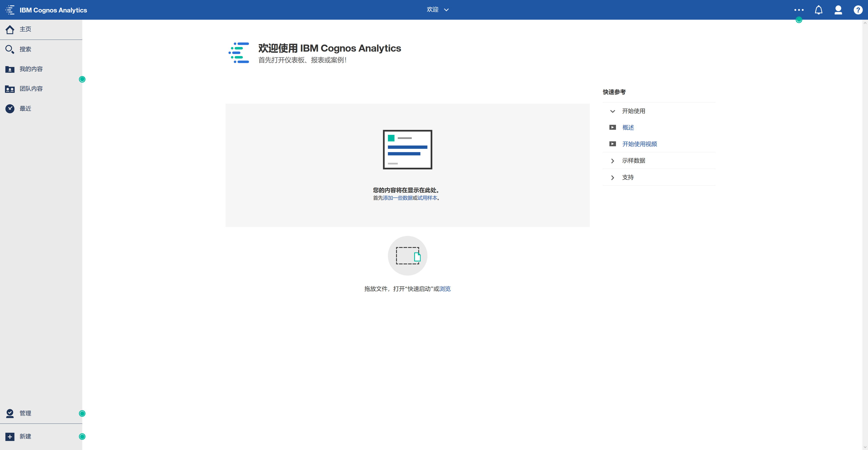Click the hint dot beside 新建
Screen dimensions: 868x450
pyautogui.click(x=82, y=436)
